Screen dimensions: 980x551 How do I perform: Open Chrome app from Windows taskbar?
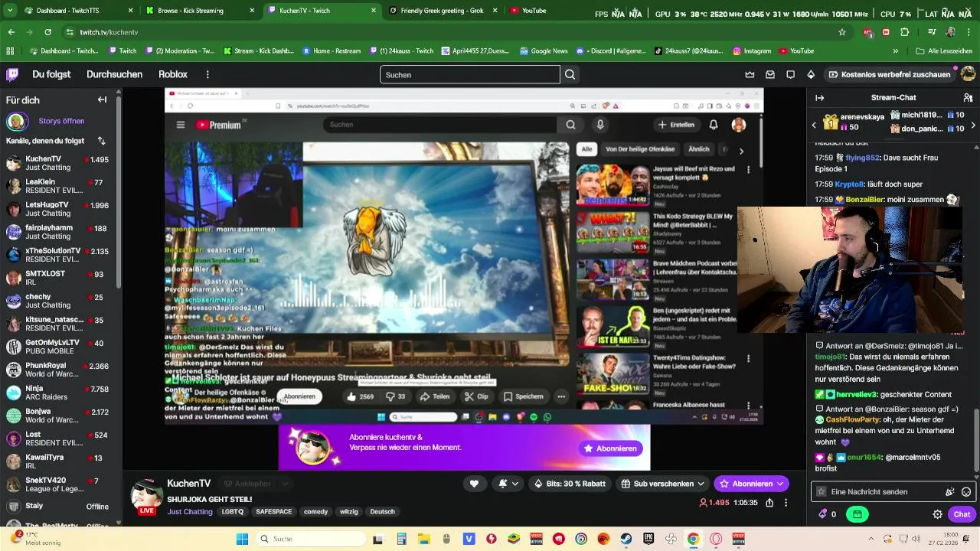(693, 539)
